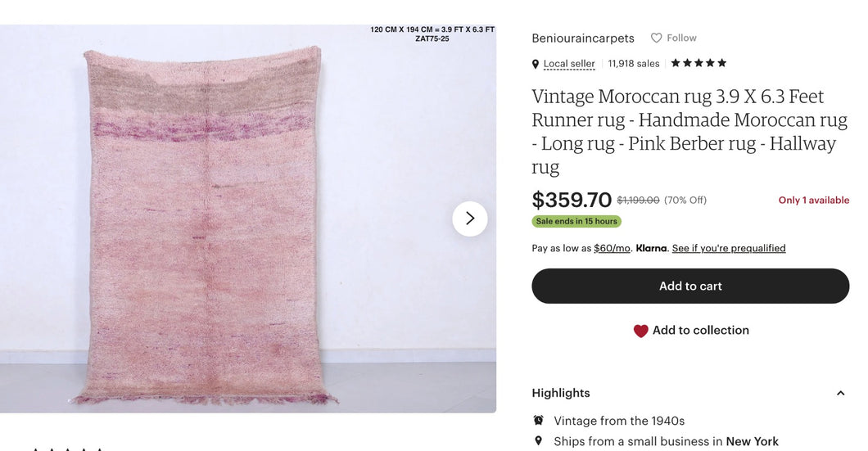The image size is (868, 451).
Task: Click the 11,918 sales count
Action: point(634,64)
